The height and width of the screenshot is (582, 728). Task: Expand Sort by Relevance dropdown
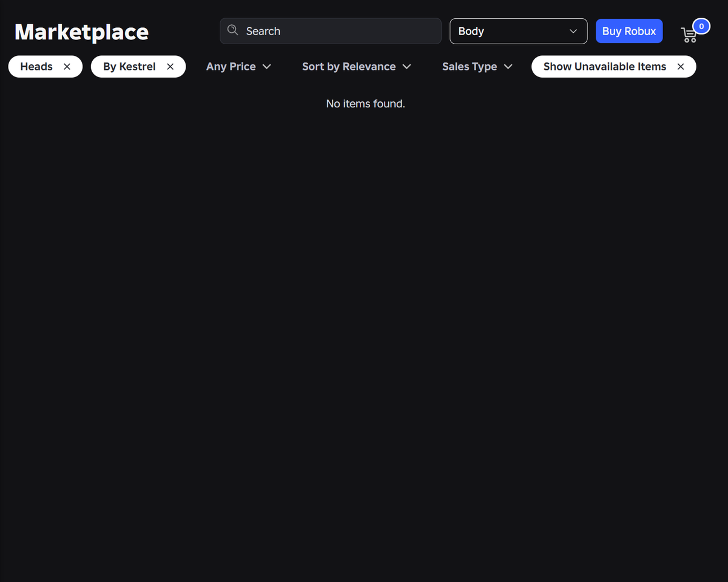tap(357, 67)
